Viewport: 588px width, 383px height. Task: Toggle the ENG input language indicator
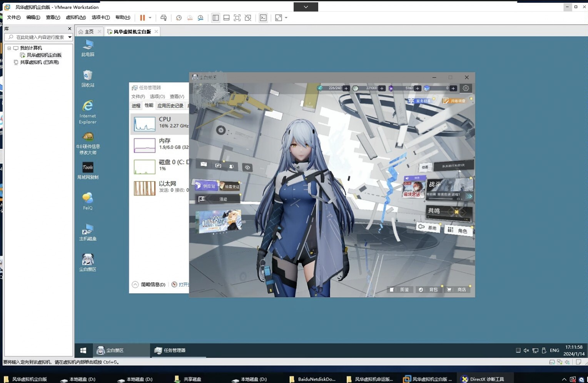pos(555,350)
